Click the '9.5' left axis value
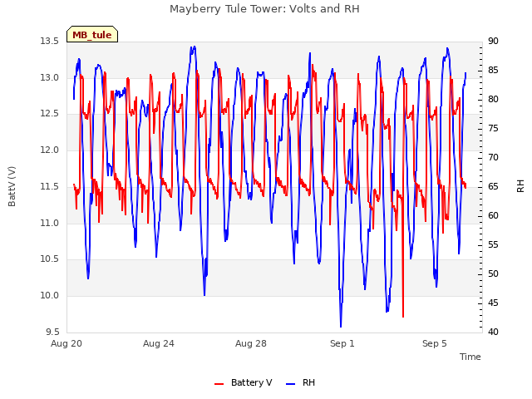This screenshot has height=399, width=532. coord(52,332)
